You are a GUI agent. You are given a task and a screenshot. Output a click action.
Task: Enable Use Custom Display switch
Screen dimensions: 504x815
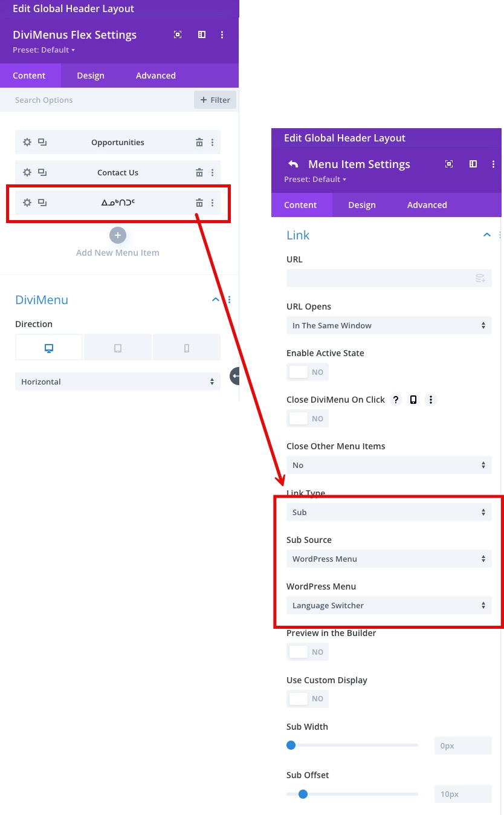(307, 698)
